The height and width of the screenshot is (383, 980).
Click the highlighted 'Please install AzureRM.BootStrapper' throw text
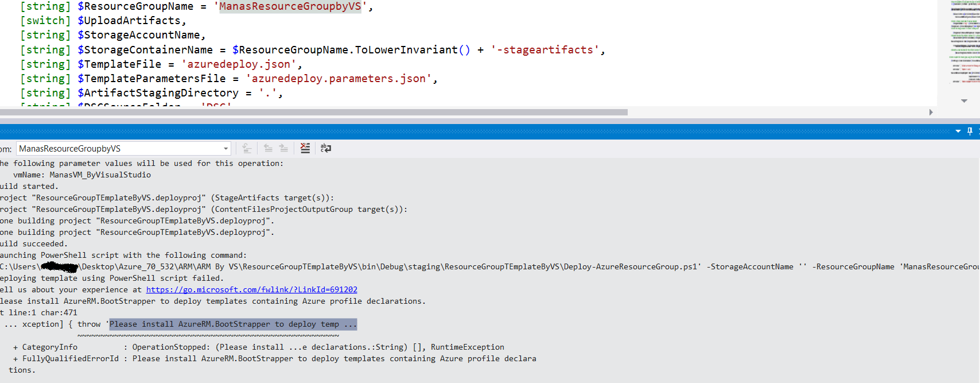click(233, 324)
